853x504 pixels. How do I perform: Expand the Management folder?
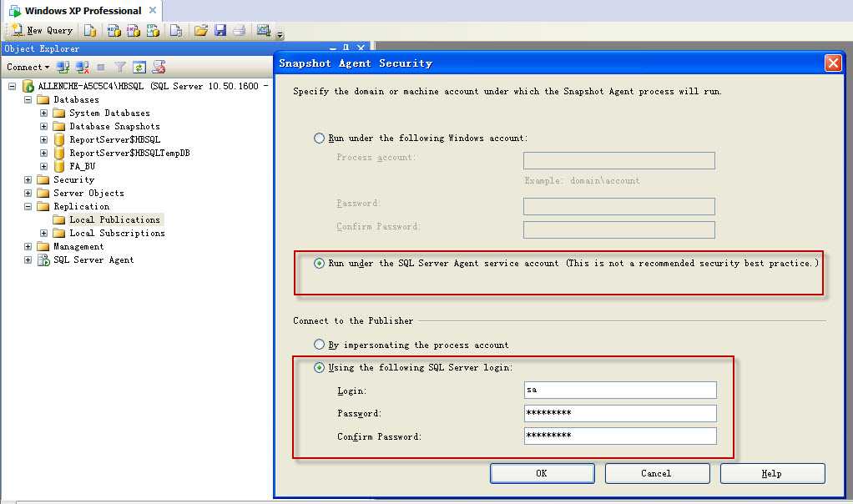[x=28, y=247]
